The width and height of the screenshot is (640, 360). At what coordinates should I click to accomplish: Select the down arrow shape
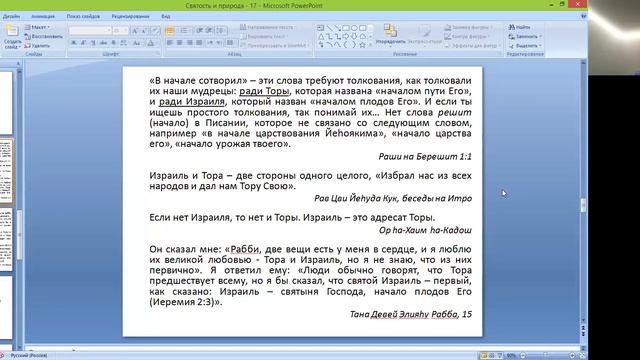tap(354, 36)
